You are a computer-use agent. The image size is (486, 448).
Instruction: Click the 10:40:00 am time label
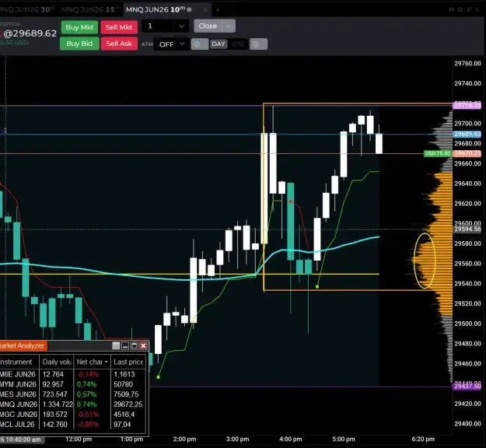coord(23,439)
